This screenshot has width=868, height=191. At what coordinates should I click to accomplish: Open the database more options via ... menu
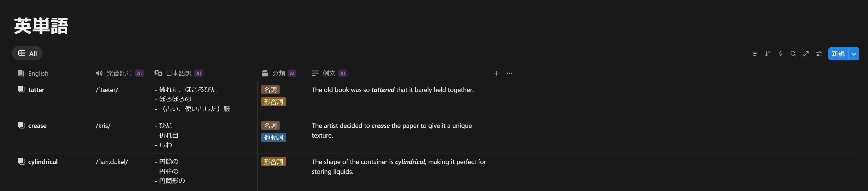pos(509,73)
